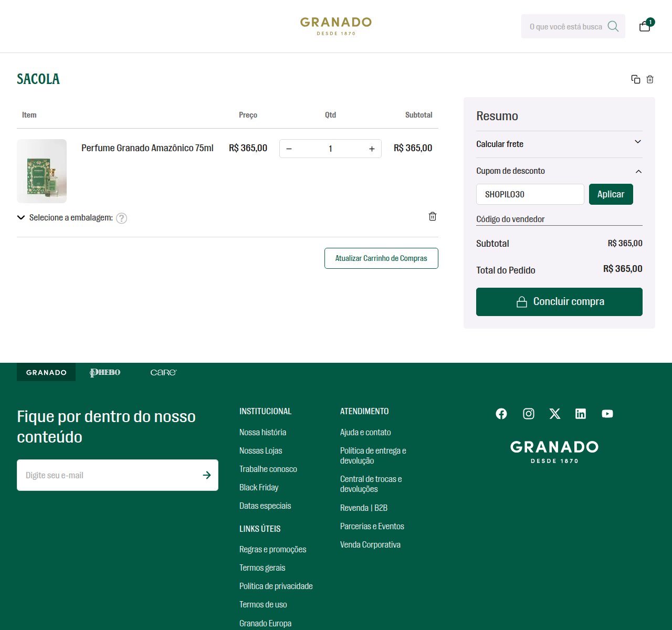Click the white Granado footer logo

[554, 452]
